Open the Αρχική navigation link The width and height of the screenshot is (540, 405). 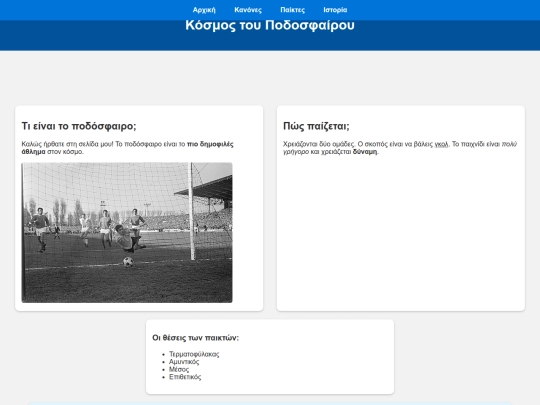pos(204,10)
